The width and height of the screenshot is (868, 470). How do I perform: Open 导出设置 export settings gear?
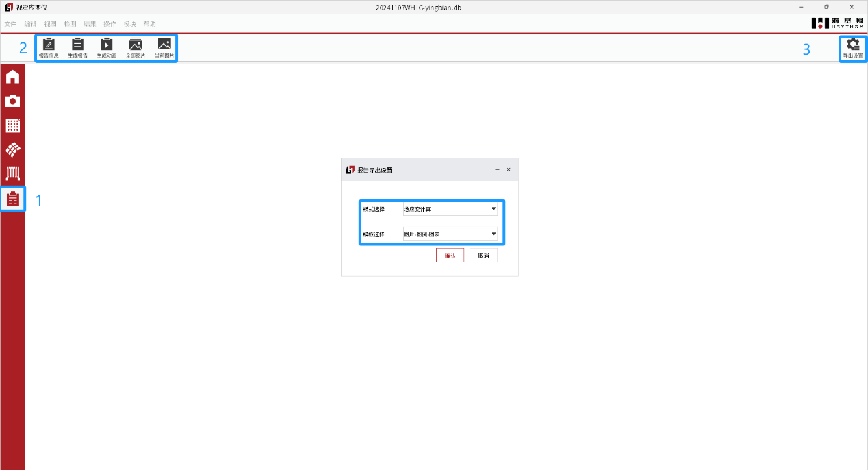(x=853, y=48)
